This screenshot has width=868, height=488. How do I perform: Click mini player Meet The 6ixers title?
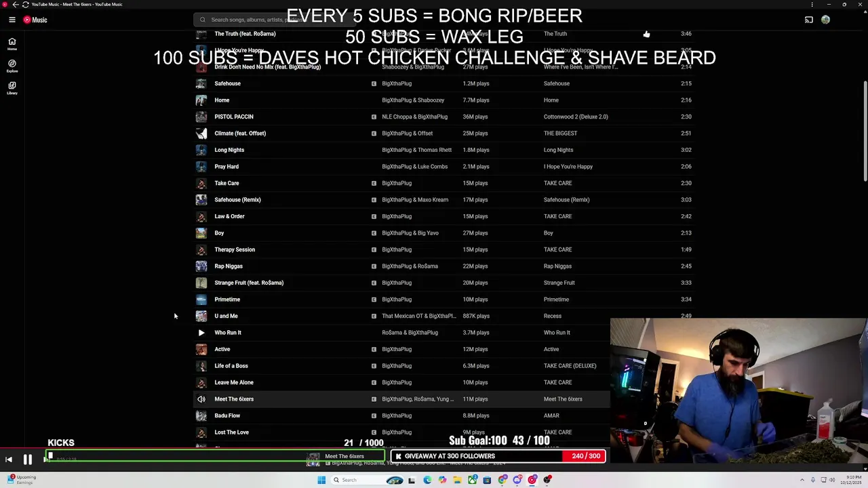pos(344,456)
